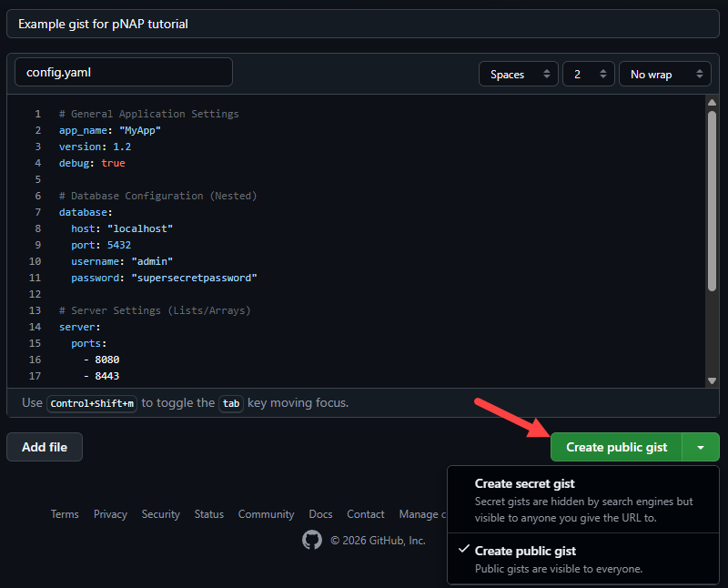Screen dimensions: 728x588
Task: Click the GitHub logo in the footer
Action: click(x=311, y=540)
